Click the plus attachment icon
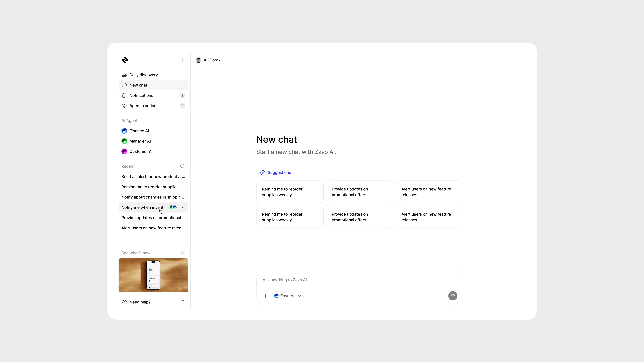 tap(265, 296)
